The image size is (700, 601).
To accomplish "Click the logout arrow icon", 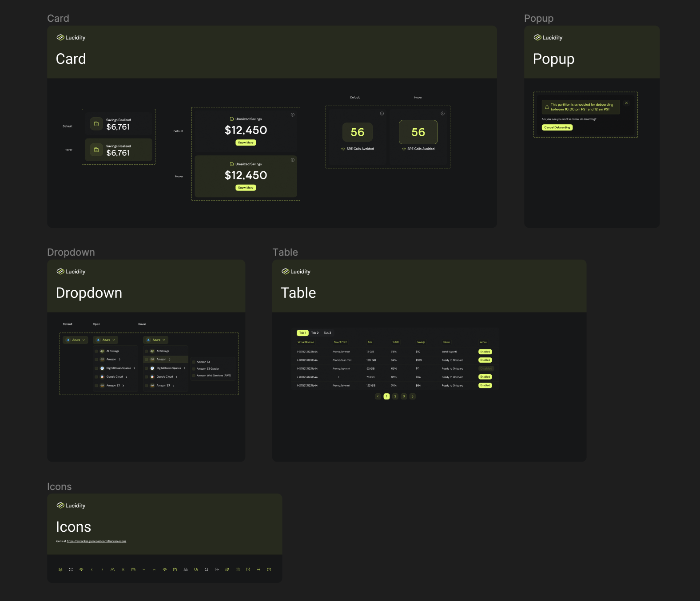I will (x=217, y=569).
